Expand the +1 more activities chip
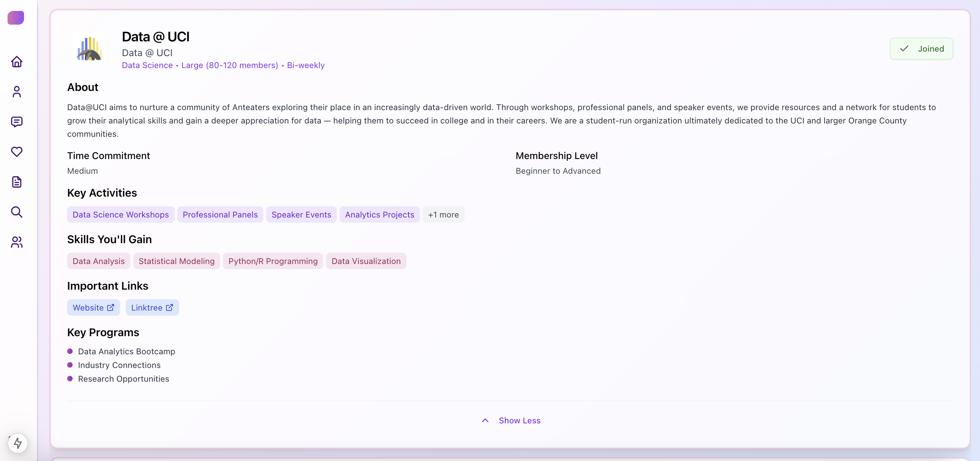980x461 pixels. [x=443, y=215]
